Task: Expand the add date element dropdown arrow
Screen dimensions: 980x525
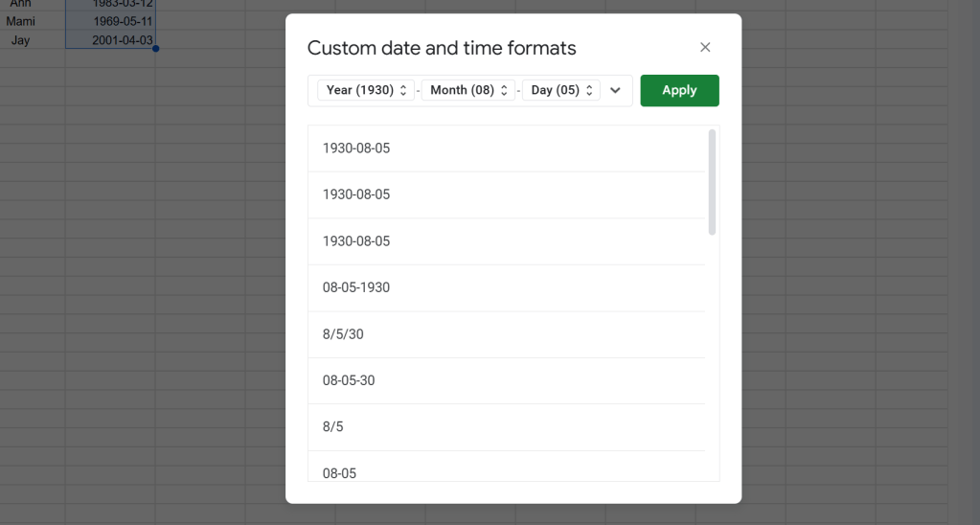Action: (x=615, y=90)
